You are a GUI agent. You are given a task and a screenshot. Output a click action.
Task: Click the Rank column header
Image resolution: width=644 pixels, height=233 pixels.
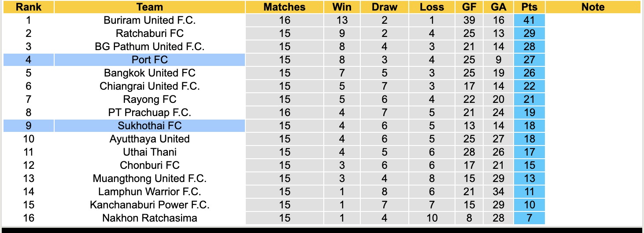29,7
